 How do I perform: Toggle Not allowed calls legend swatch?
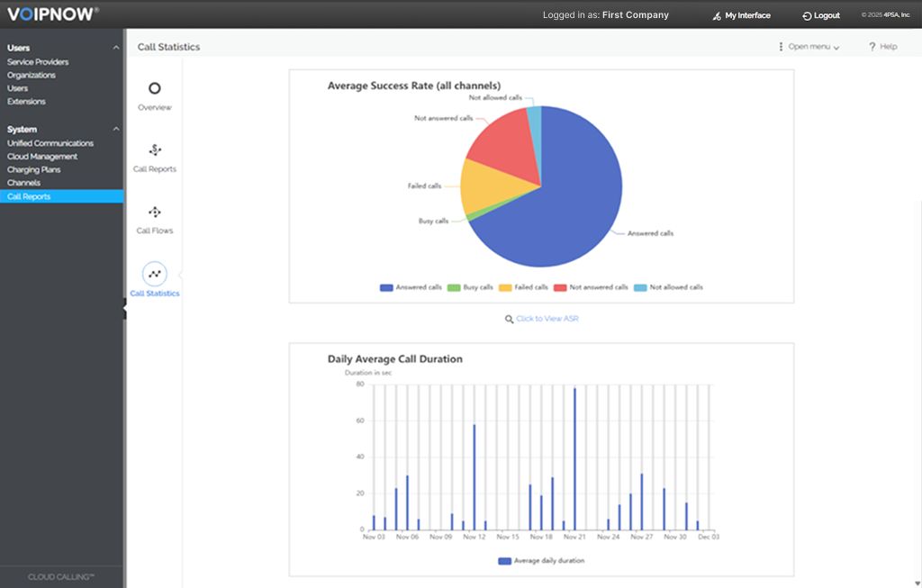pos(640,287)
